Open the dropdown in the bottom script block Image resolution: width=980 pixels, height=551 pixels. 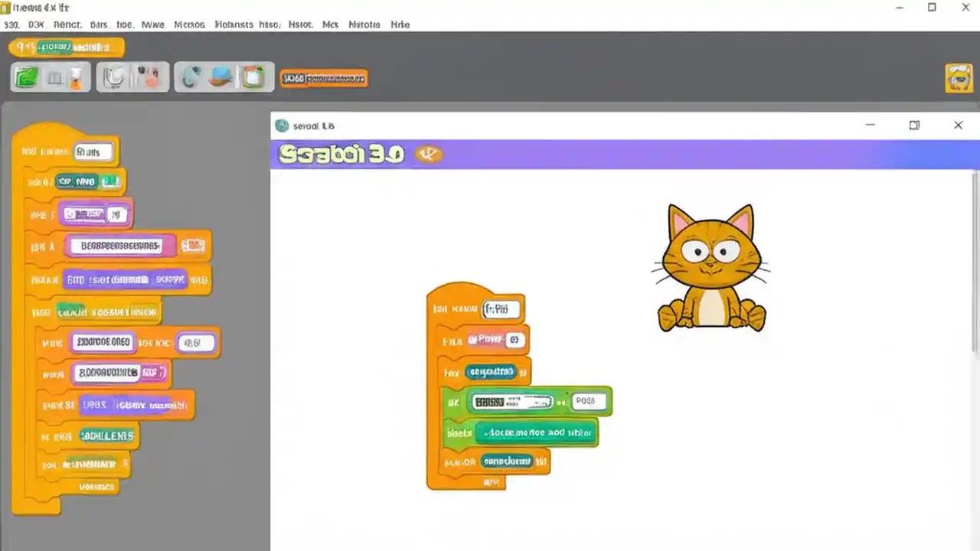click(x=506, y=461)
